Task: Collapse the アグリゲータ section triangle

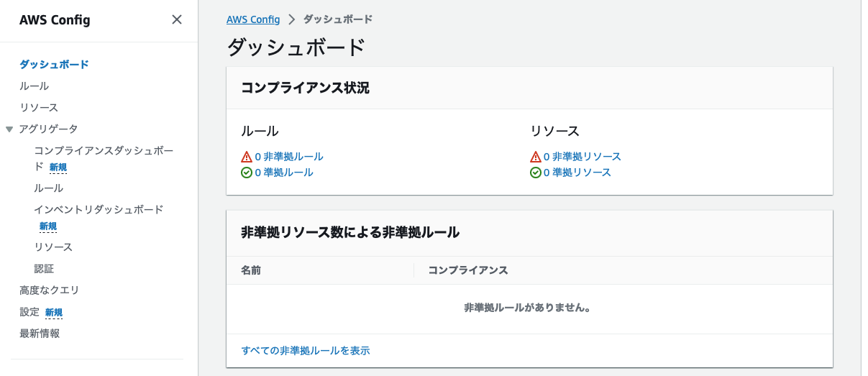Action: click(9, 129)
